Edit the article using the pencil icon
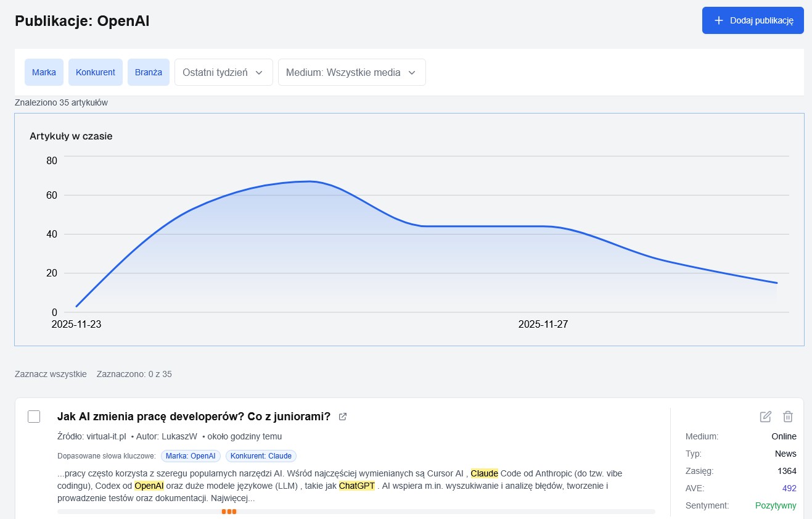Screen dimensions: 812x519 tap(765, 417)
